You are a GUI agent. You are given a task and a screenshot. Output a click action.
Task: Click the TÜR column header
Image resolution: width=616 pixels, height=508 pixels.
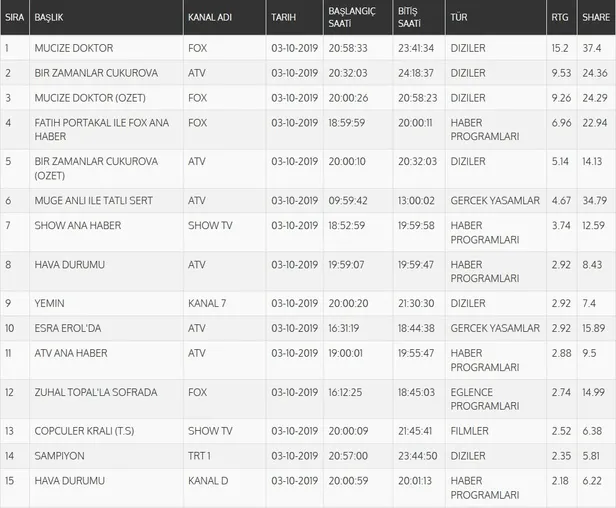click(x=461, y=18)
